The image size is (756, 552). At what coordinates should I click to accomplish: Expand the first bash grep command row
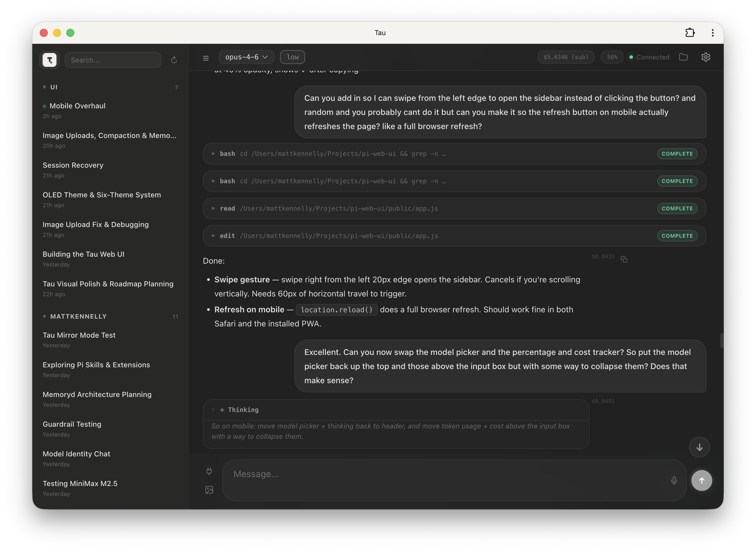[454, 154]
